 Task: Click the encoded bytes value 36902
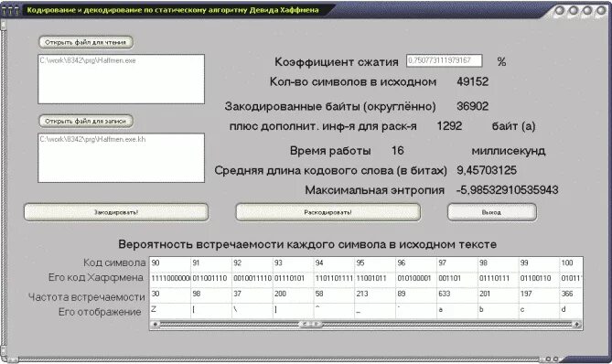pyautogui.click(x=473, y=106)
